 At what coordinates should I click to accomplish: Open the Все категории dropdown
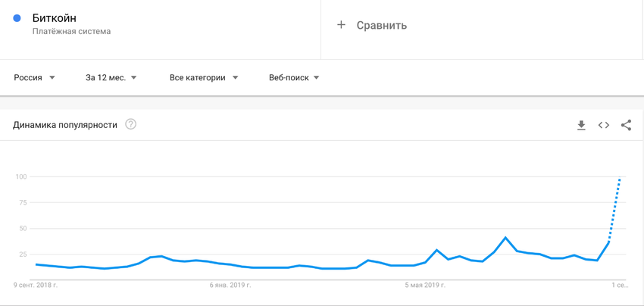point(204,77)
